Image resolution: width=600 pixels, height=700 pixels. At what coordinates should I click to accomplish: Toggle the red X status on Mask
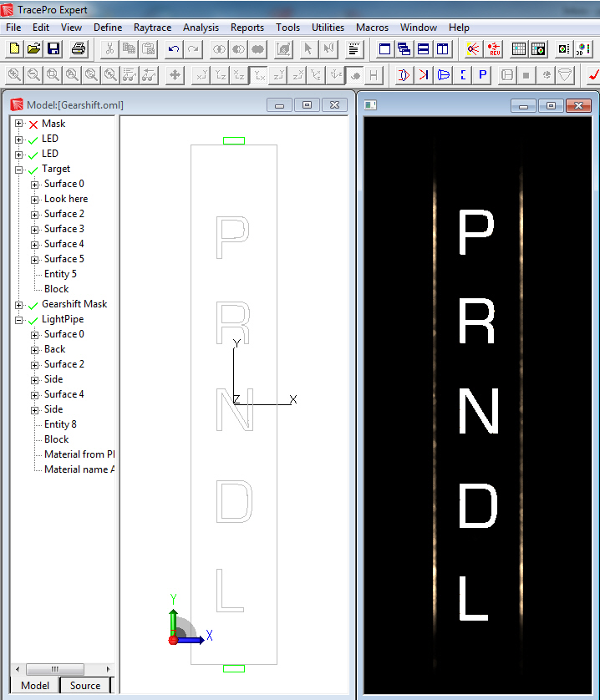(x=33, y=124)
